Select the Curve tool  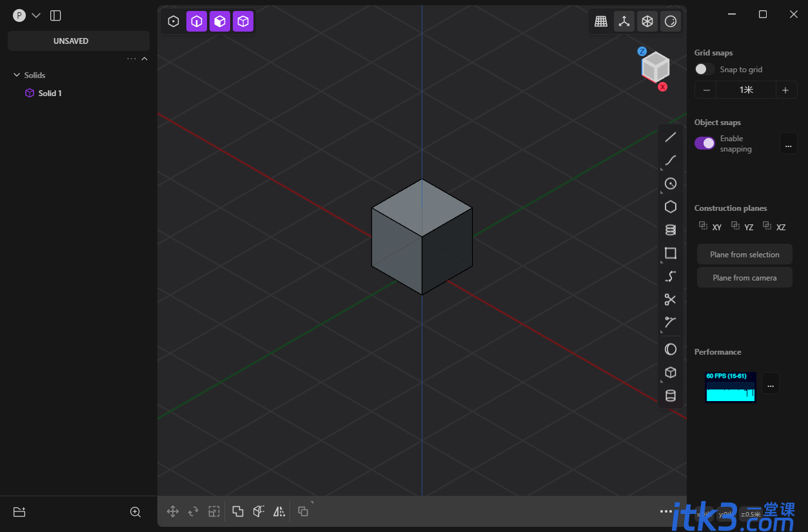[x=671, y=160]
